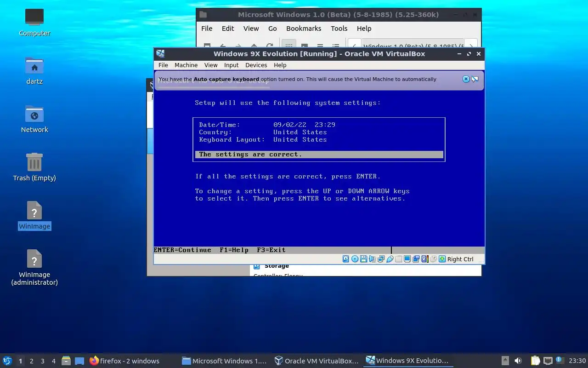Viewport: 588px width, 368px height.
Task: Click the Right Ctrl host key label
Action: [460, 259]
